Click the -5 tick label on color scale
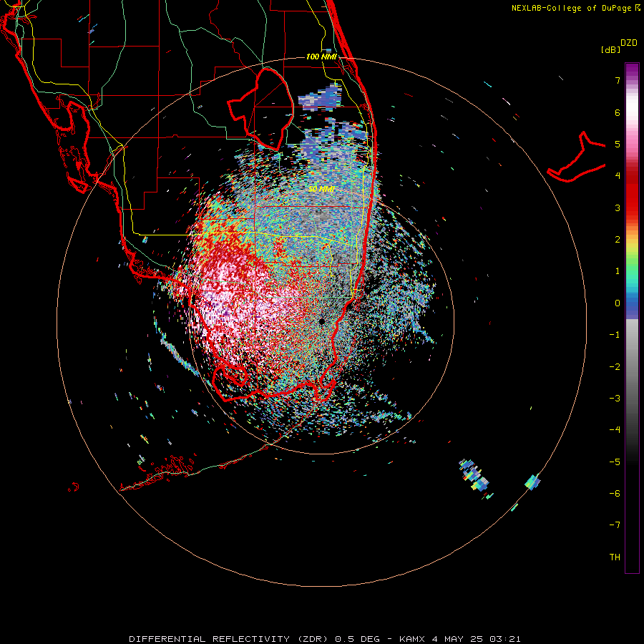Image resolution: width=644 pixels, height=644 pixels. pyautogui.click(x=615, y=462)
